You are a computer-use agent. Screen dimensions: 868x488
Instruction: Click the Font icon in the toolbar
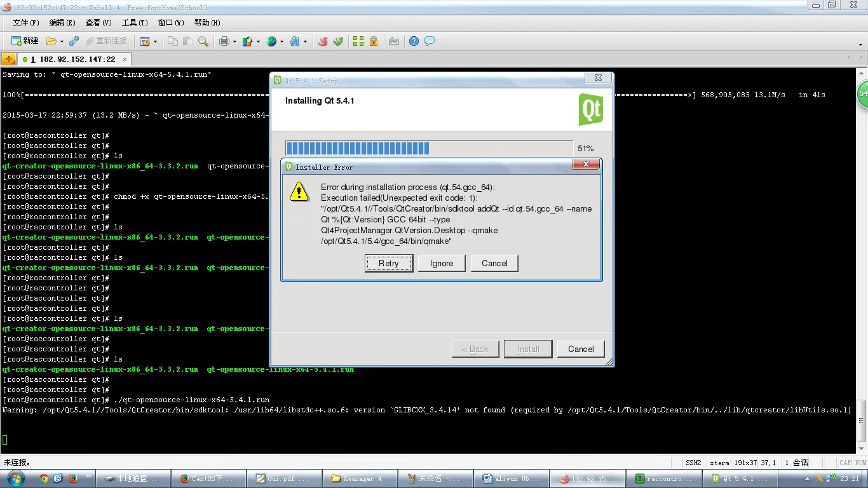coord(295,41)
